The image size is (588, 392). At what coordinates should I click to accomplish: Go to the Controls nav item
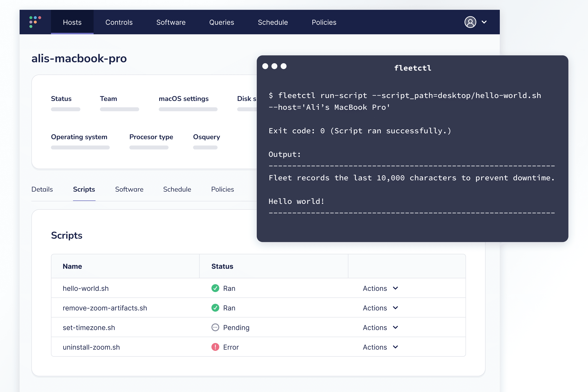[x=119, y=22]
